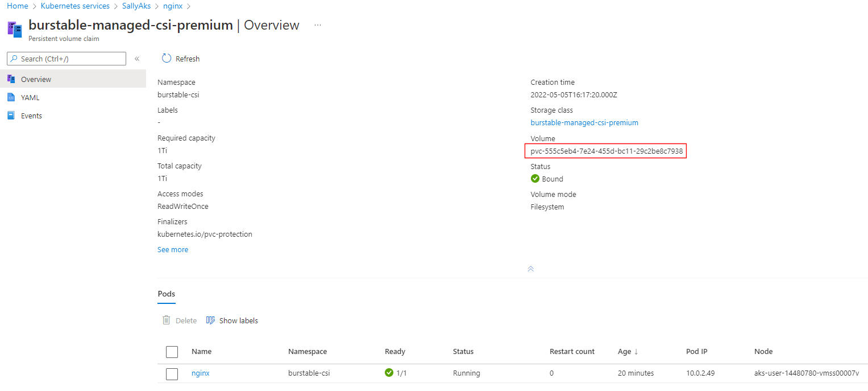Click the Name column header
The height and width of the screenshot is (391, 868).
point(201,352)
